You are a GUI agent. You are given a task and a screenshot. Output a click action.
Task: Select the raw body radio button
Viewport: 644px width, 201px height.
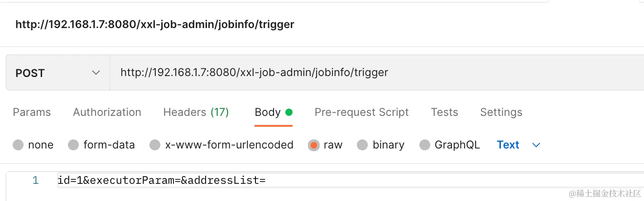(x=313, y=145)
